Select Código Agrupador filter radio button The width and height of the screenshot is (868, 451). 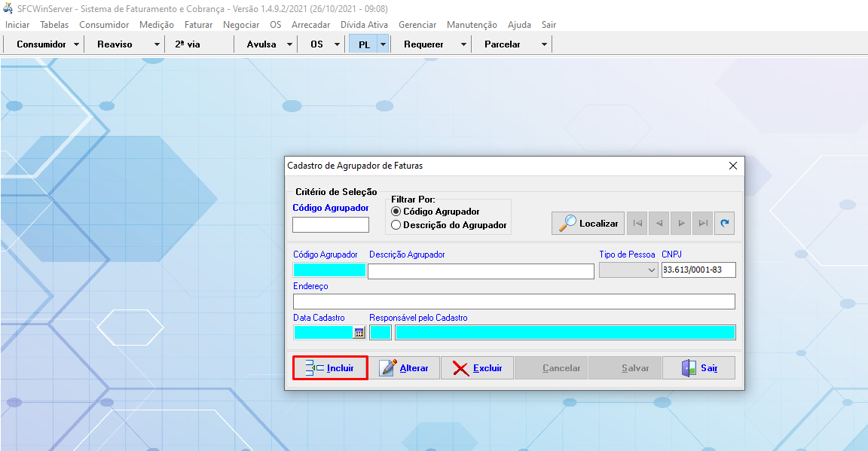click(x=396, y=212)
